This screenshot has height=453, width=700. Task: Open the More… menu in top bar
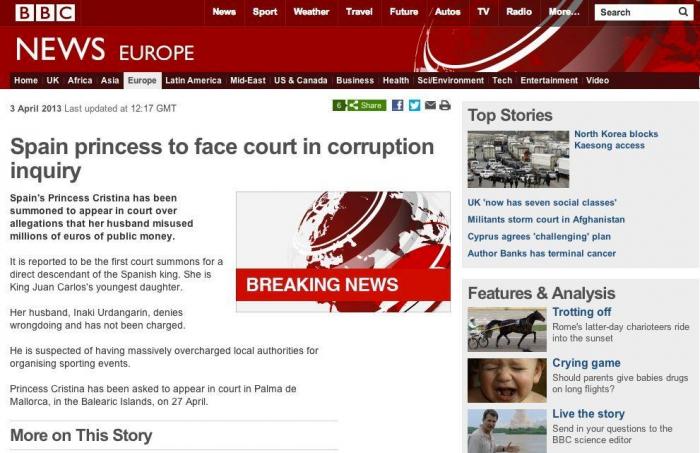click(x=564, y=12)
